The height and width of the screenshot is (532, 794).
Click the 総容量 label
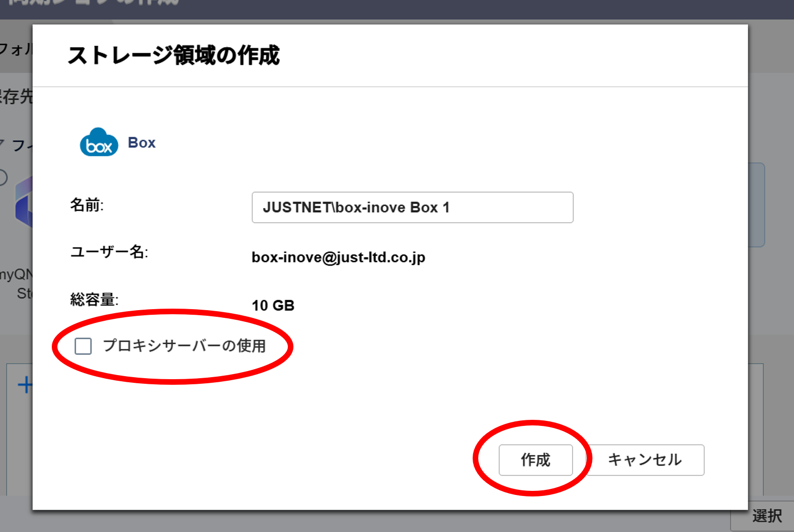pos(94,300)
